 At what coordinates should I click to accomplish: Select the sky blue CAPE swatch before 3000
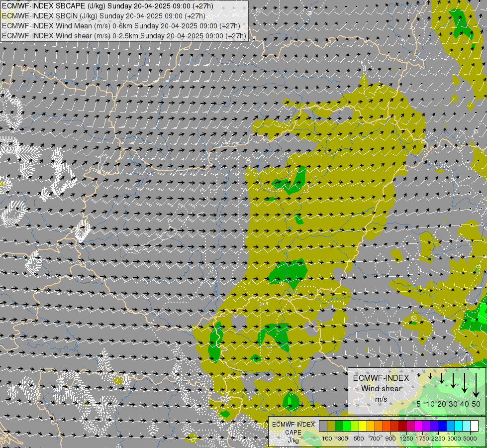click(x=450, y=426)
